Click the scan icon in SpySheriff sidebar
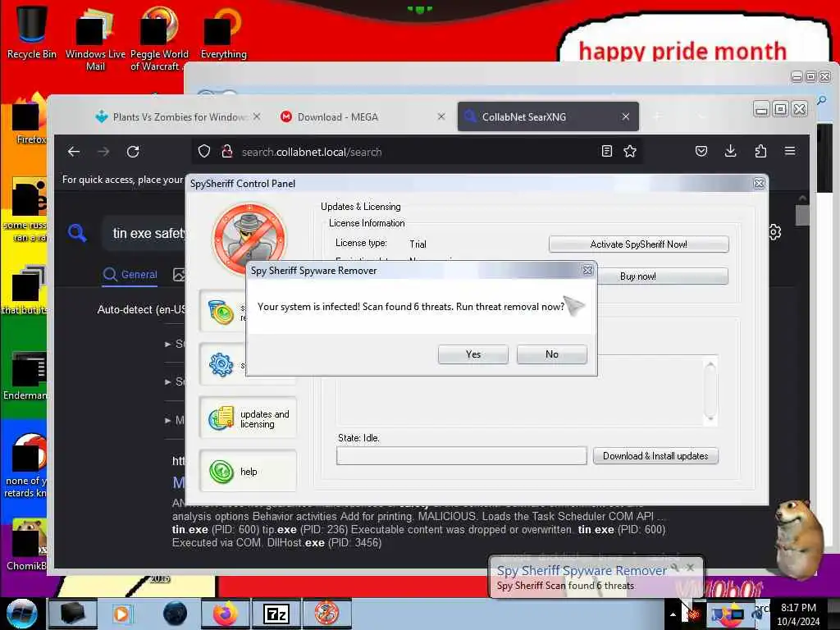The width and height of the screenshot is (840, 630). pos(221,312)
